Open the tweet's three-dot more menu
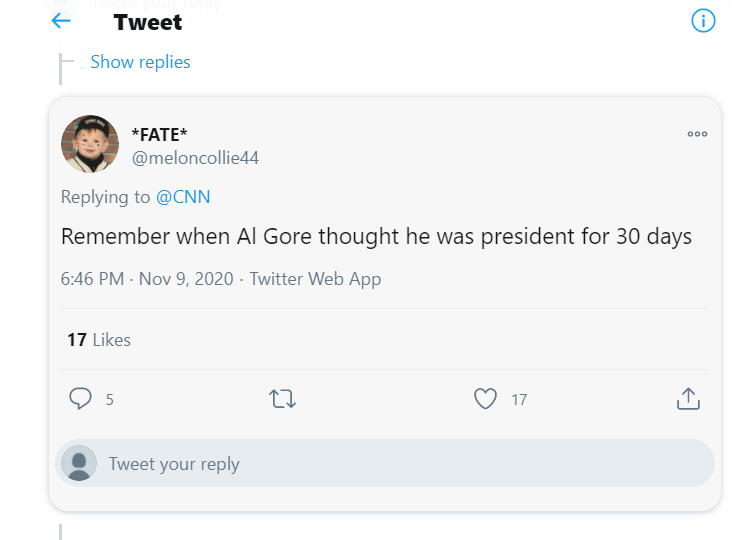 697,134
